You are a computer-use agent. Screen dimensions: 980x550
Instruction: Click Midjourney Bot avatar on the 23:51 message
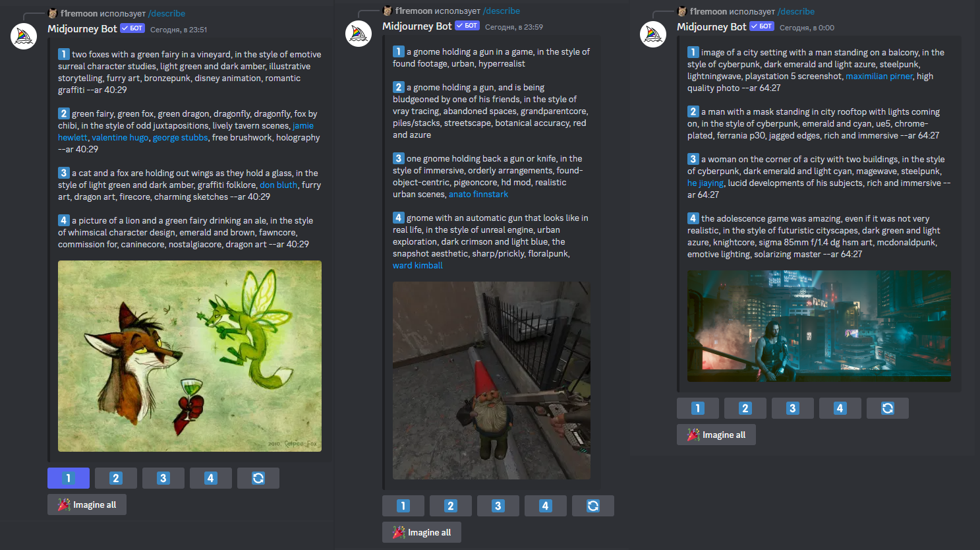[x=24, y=36]
